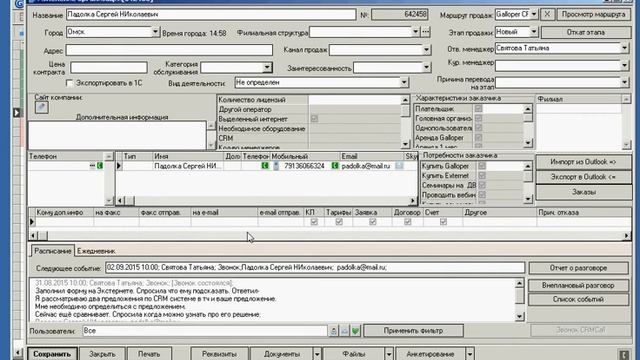Toggle the Купить Externet checkbox
Image resolution: width=640 pixels, height=360 pixels.
(482, 176)
